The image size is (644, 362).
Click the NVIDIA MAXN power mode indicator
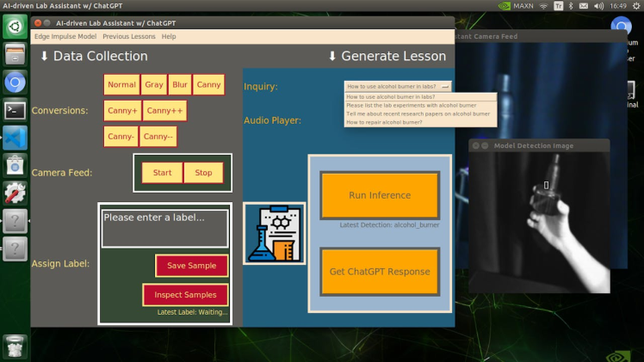pos(516,6)
